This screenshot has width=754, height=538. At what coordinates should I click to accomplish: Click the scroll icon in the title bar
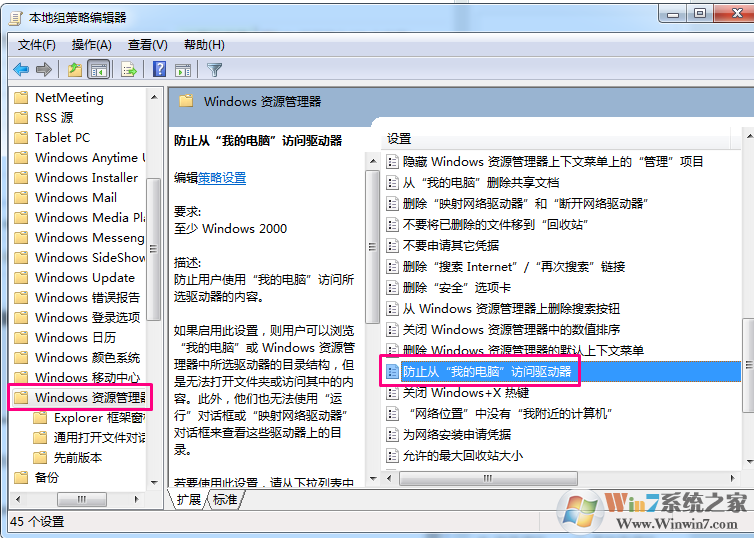point(16,18)
